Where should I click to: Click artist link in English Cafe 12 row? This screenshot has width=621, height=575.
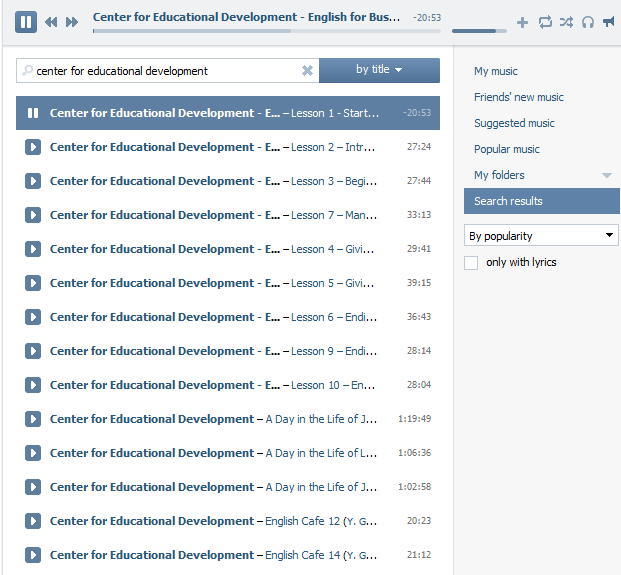tap(152, 521)
